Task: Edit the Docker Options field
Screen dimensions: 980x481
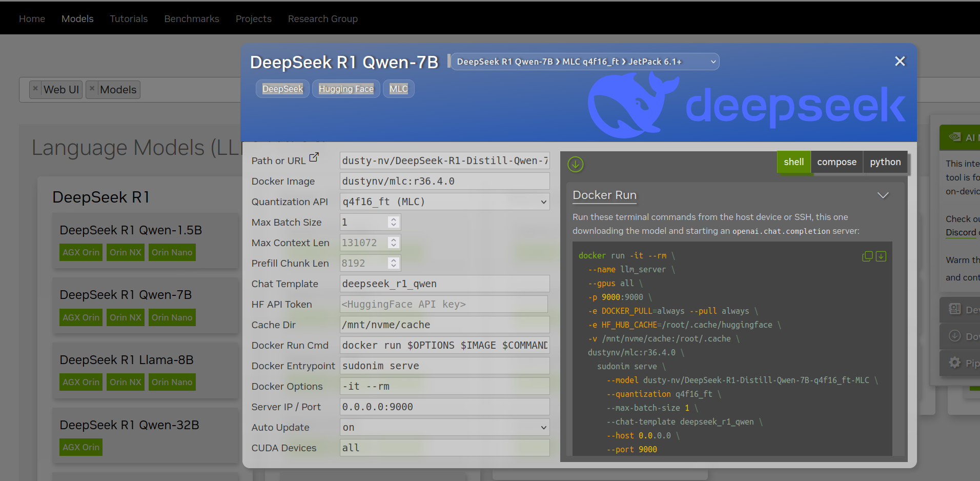Action: (x=444, y=386)
